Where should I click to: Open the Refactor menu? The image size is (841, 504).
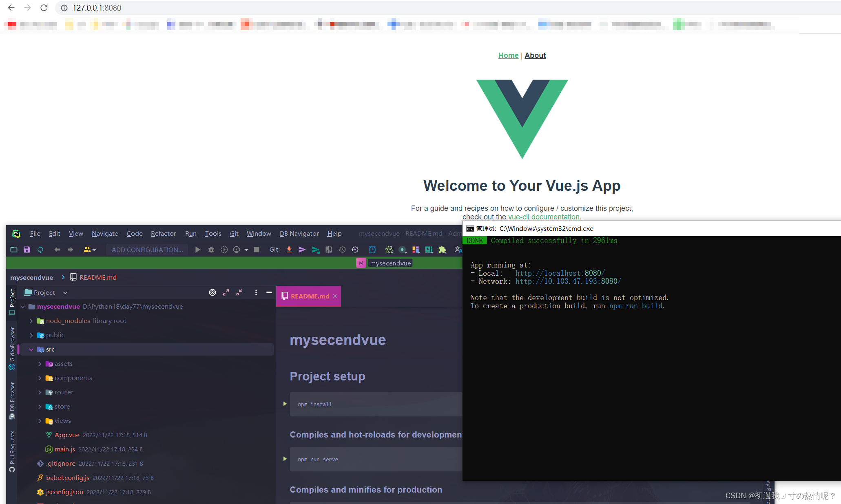tap(163, 233)
